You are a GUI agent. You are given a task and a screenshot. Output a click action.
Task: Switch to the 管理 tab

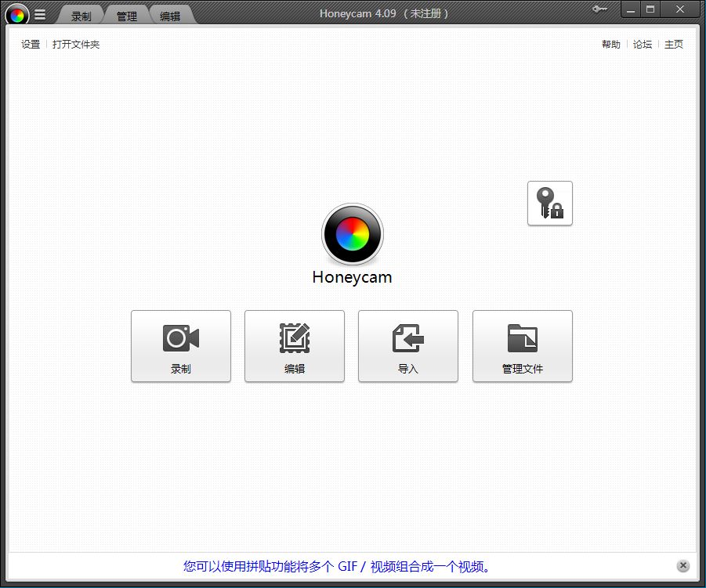(126, 16)
